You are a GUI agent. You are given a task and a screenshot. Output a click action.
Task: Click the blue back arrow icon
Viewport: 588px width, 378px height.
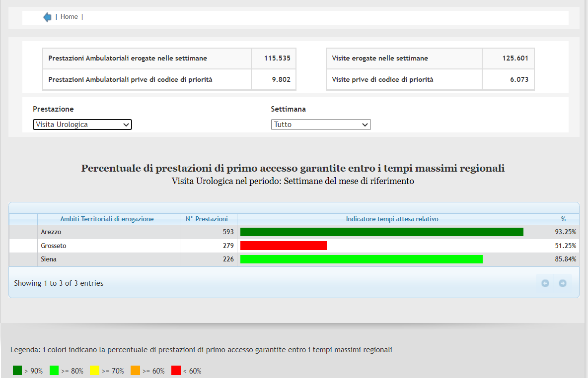[47, 17]
